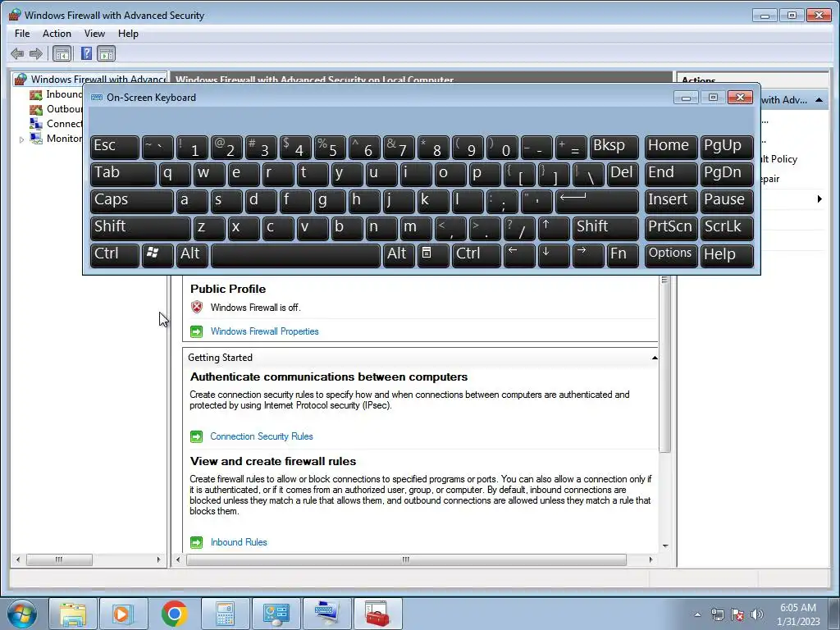Open the Calculator taskbar icon
This screenshot has height=630, width=840.
pyautogui.click(x=225, y=614)
